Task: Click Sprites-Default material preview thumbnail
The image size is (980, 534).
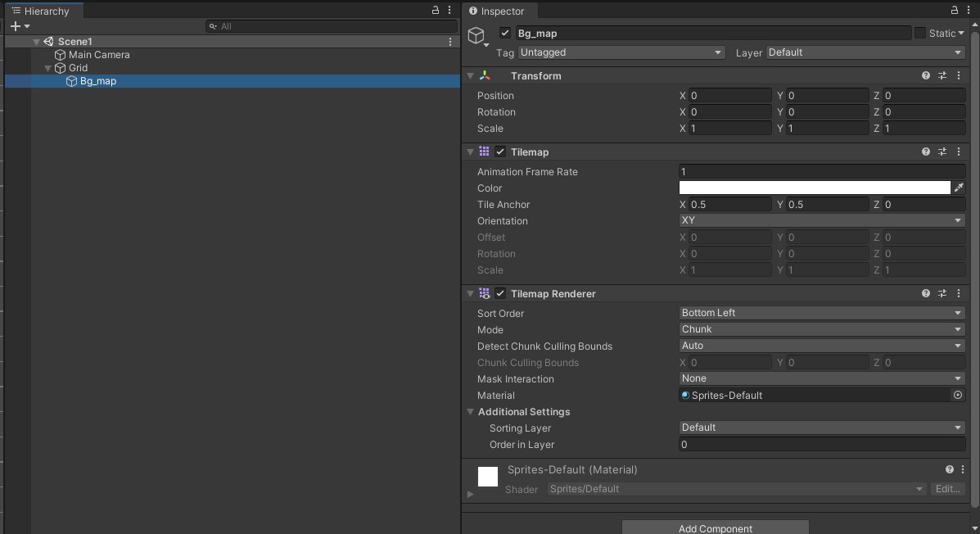Action: coord(487,477)
